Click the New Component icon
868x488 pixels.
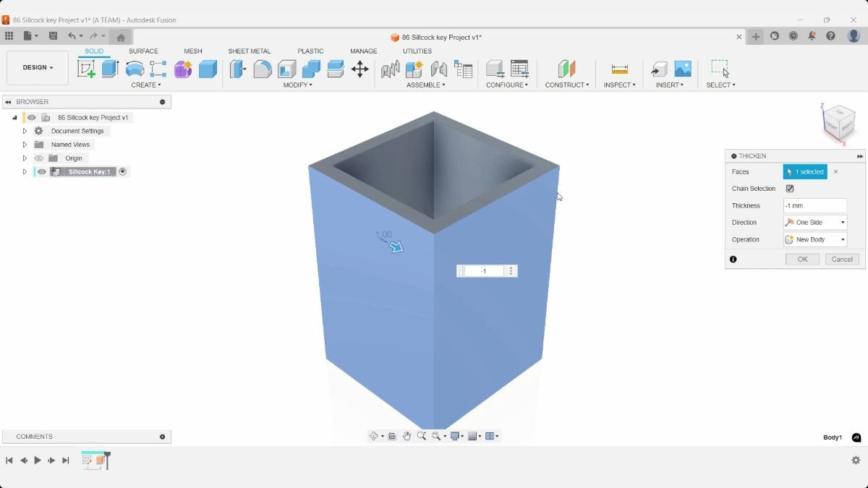(414, 69)
